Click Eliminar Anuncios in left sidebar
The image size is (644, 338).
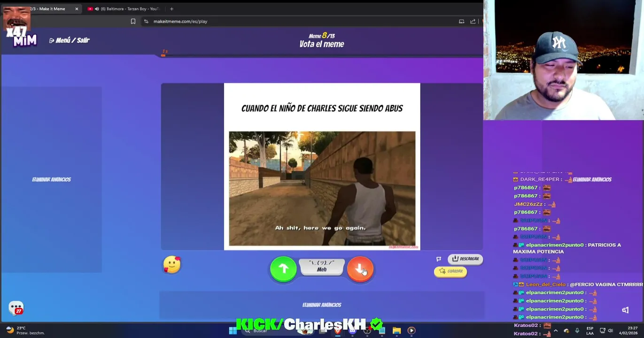tap(51, 179)
